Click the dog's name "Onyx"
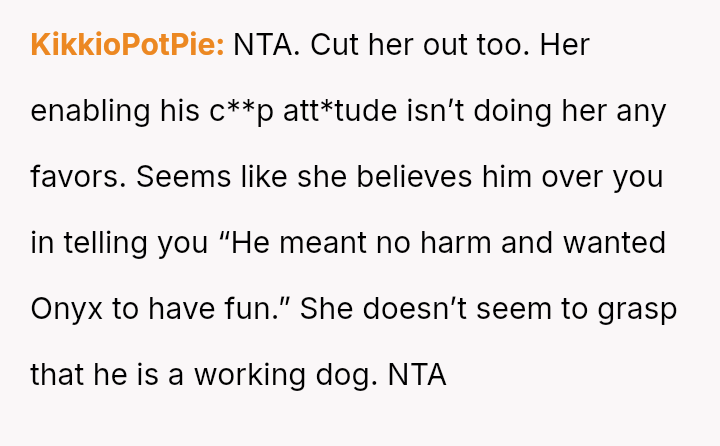Image resolution: width=720 pixels, height=446 pixels. (68, 309)
